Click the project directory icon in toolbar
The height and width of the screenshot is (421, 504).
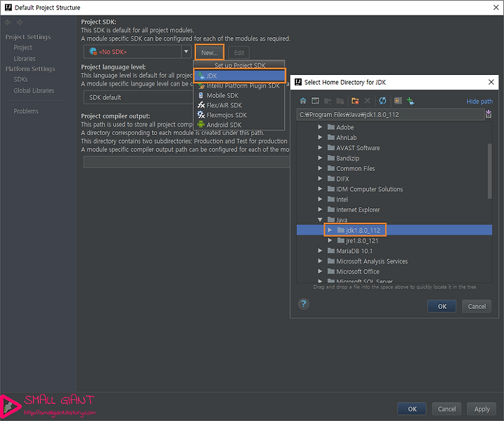[328, 101]
